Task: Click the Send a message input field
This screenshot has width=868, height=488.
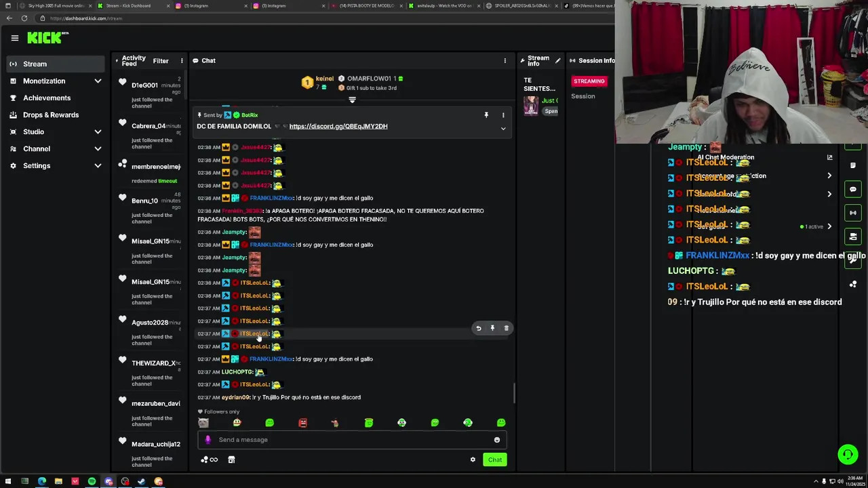Action: tap(352, 440)
